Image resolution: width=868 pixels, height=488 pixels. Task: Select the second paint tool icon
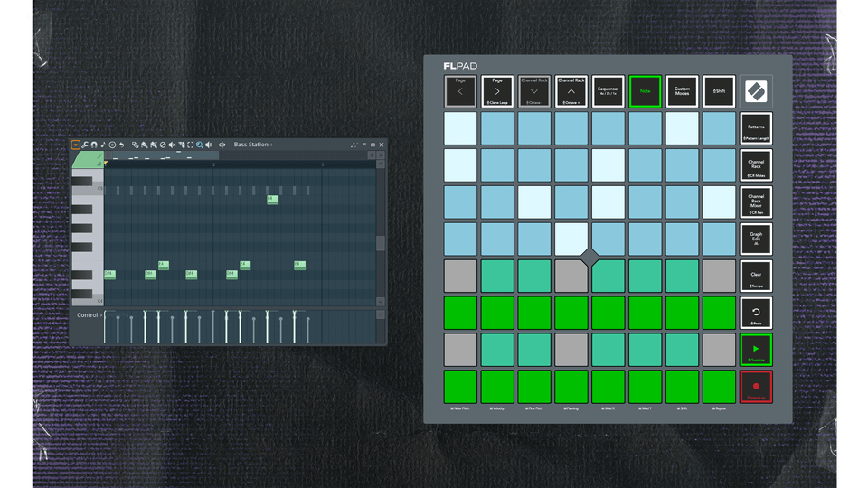pos(154,145)
